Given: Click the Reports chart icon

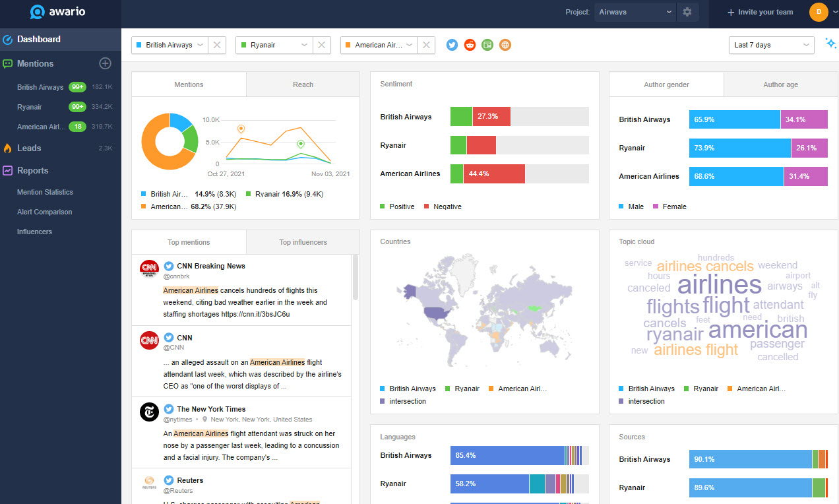Looking at the screenshot, I should (8, 170).
